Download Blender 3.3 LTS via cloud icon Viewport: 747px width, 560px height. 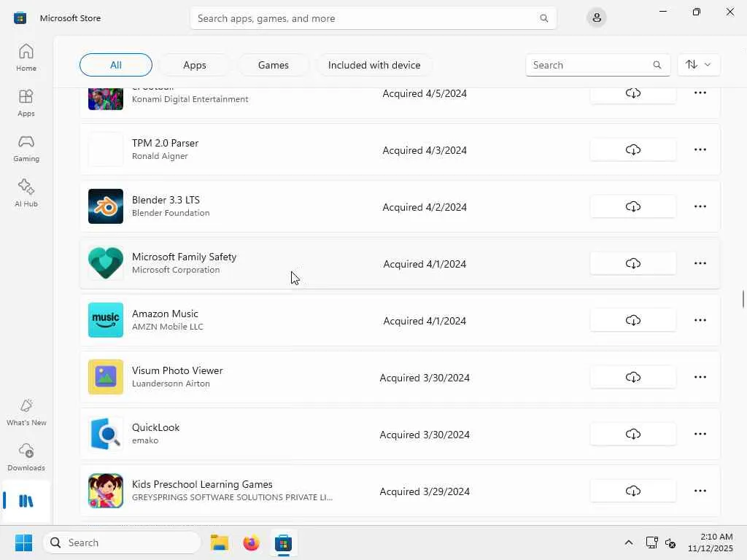(x=632, y=206)
